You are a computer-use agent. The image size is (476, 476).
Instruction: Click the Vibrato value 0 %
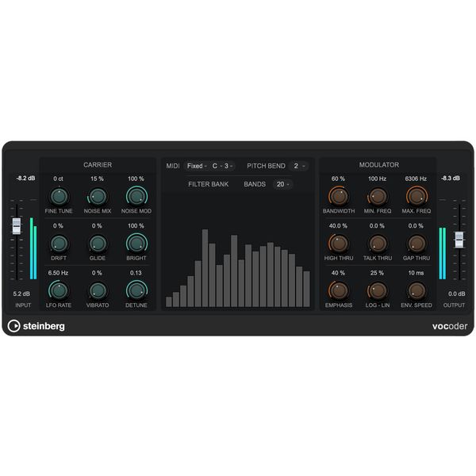tap(97, 273)
